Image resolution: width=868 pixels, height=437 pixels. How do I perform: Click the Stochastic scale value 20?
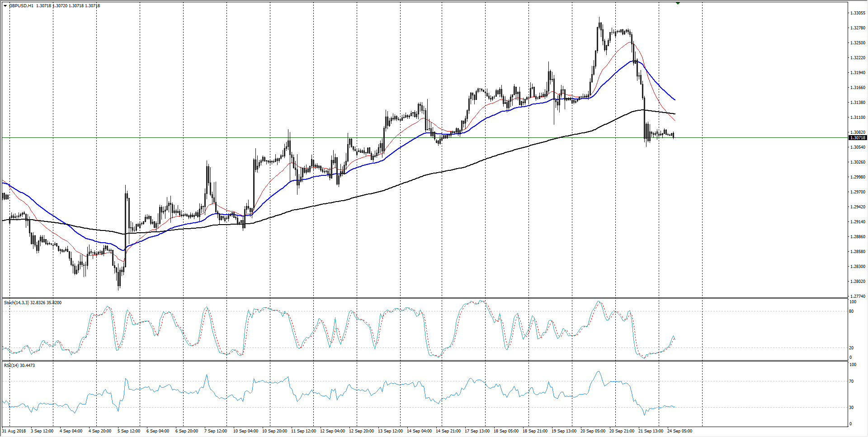(x=852, y=348)
